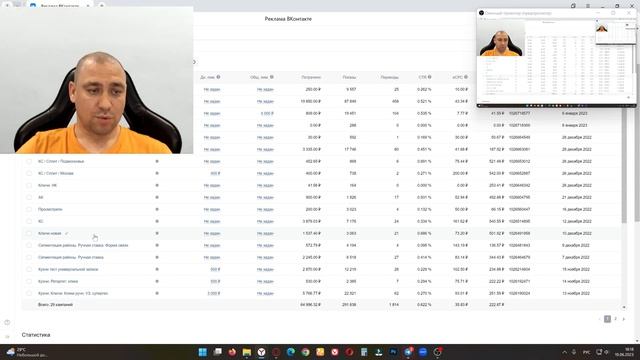Tick the checkbox for КС / Сплит / Подмосковье
640x360 pixels.
click(29, 161)
